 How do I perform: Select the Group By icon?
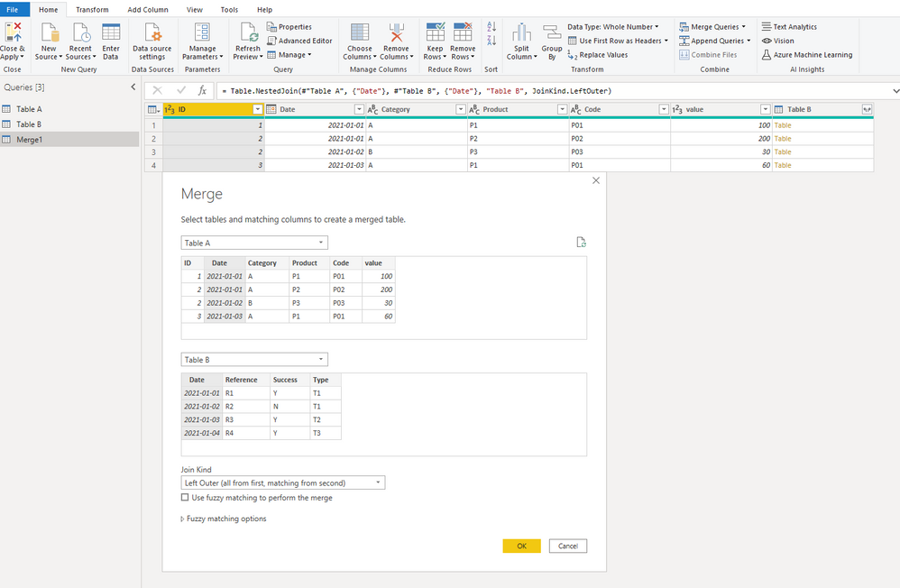(552, 32)
